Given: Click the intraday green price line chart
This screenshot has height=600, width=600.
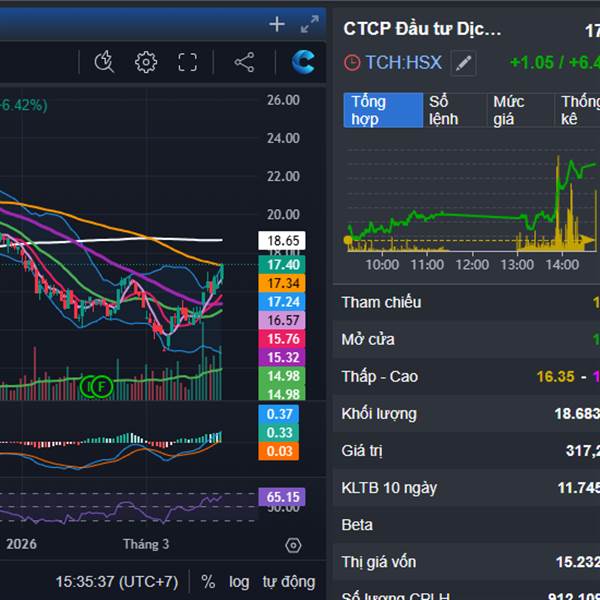Looking at the screenshot, I should (472, 199).
